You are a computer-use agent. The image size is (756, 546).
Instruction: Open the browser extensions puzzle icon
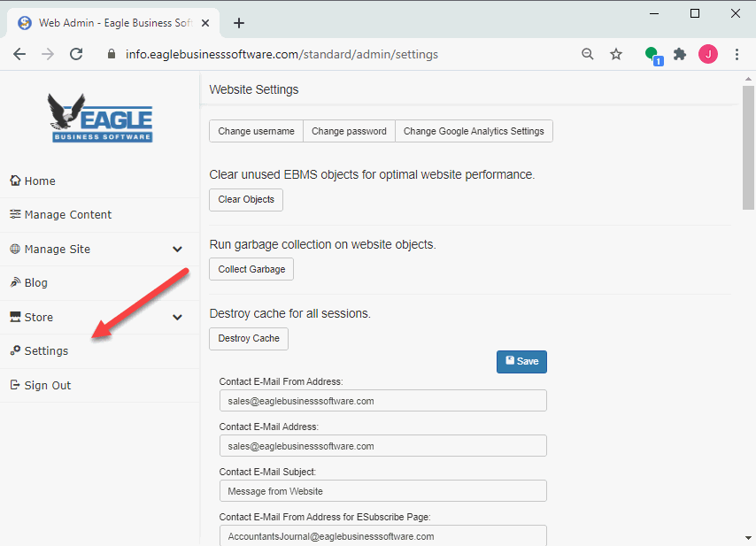tap(680, 54)
